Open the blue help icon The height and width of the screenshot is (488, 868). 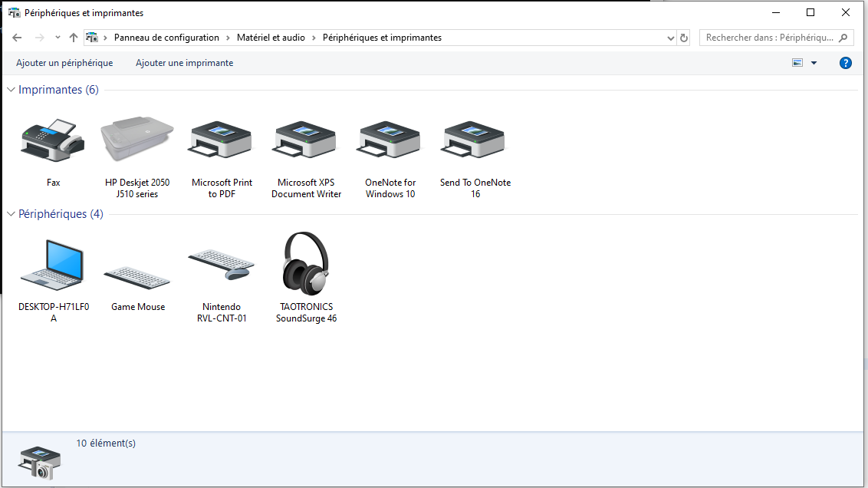tap(846, 63)
